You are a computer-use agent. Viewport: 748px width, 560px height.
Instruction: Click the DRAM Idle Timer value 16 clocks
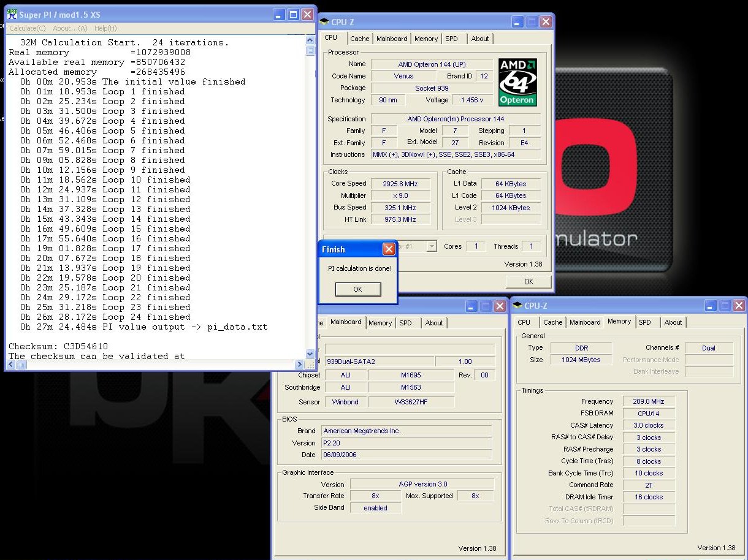[x=649, y=497]
